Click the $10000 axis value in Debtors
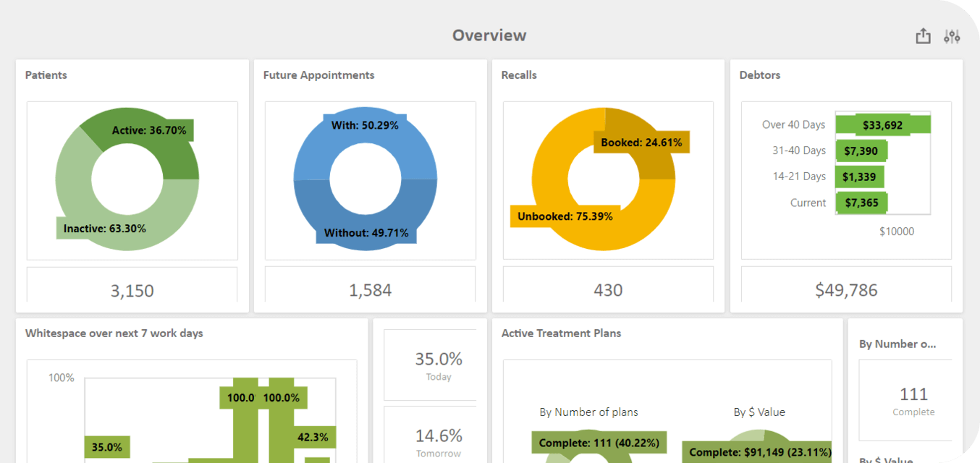Viewport: 980px width, 463px height. point(897,231)
